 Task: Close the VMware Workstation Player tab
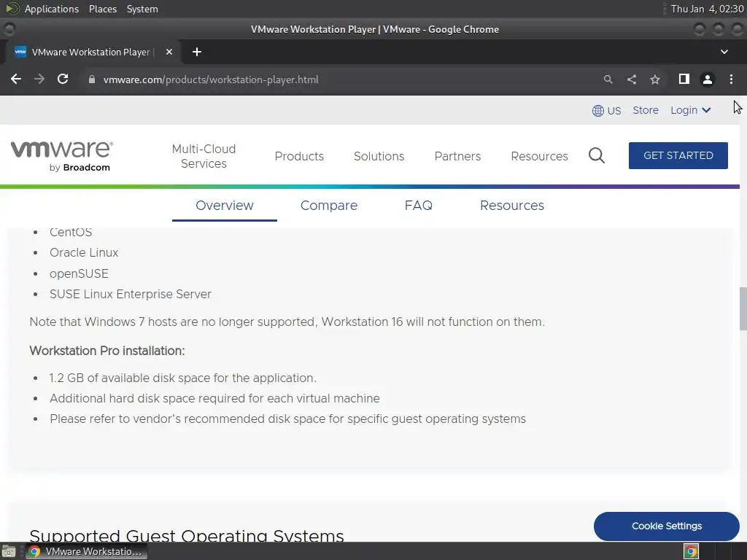point(169,52)
